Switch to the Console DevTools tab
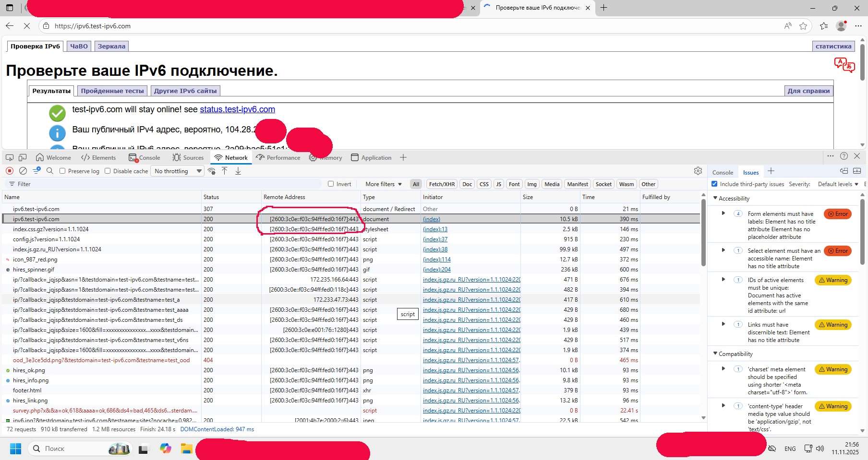868x460 pixels. pyautogui.click(x=145, y=158)
